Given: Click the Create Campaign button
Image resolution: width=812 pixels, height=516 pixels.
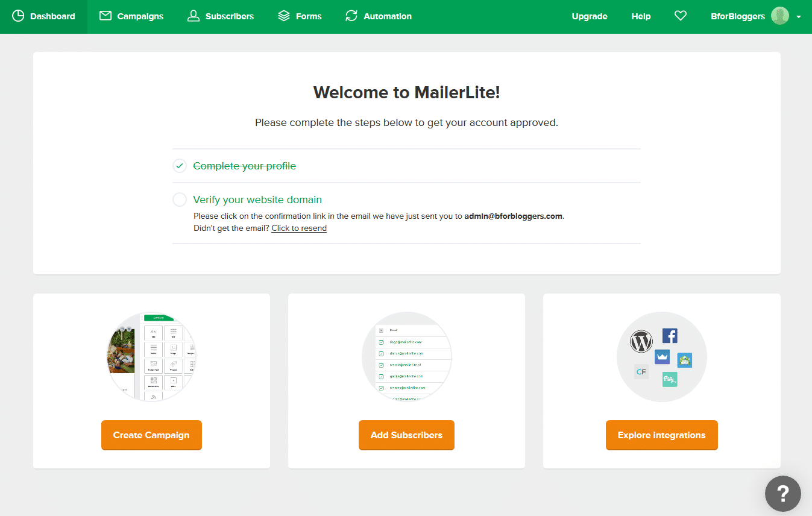Looking at the screenshot, I should [x=151, y=435].
